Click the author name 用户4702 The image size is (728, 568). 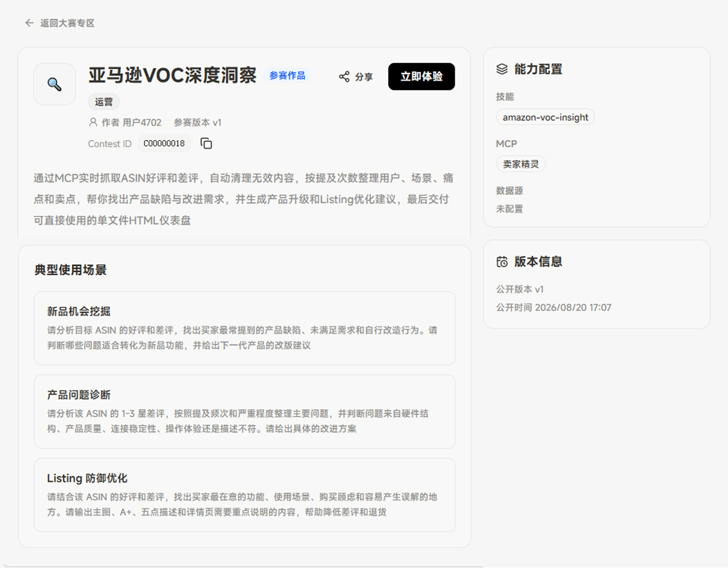tap(142, 122)
